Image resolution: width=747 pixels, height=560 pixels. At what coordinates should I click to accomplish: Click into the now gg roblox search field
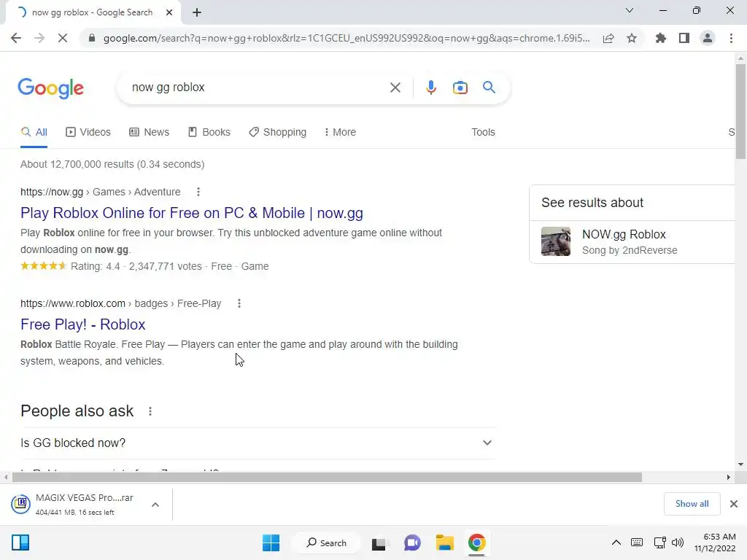click(x=258, y=87)
